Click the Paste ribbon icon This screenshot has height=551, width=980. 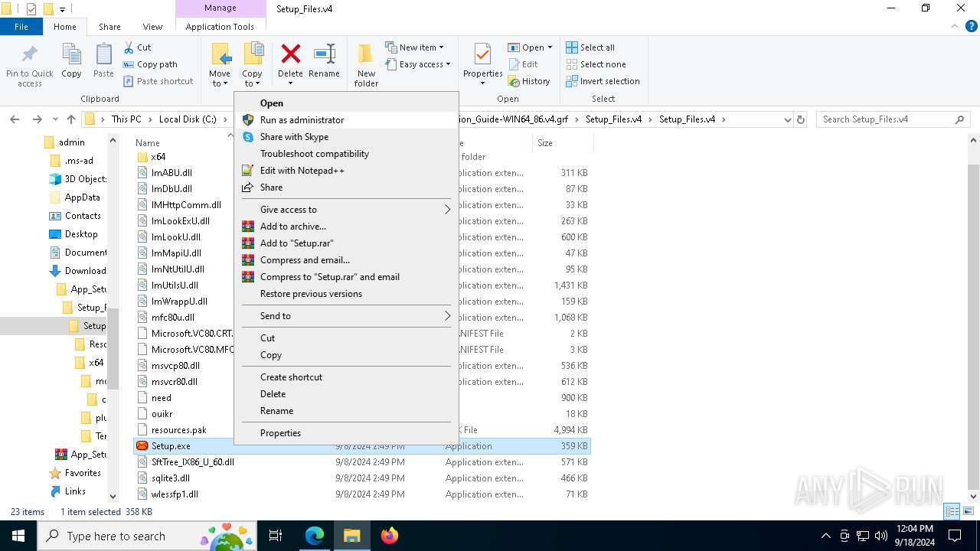tap(103, 55)
